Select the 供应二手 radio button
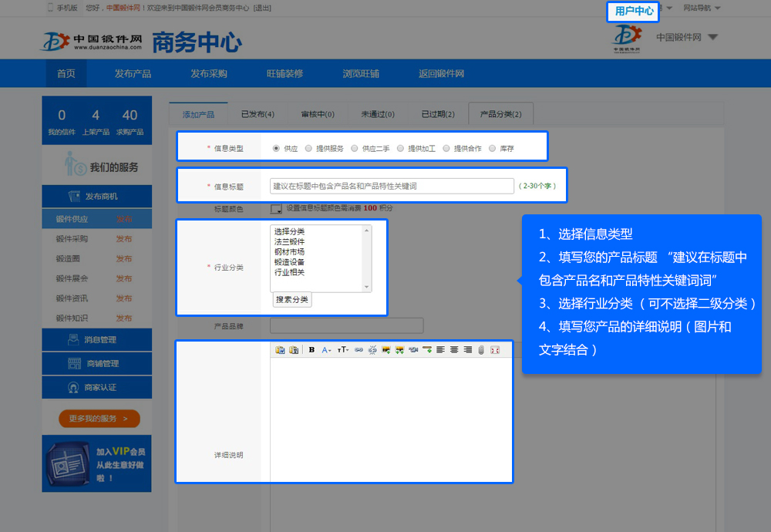The image size is (771, 532). [355, 148]
